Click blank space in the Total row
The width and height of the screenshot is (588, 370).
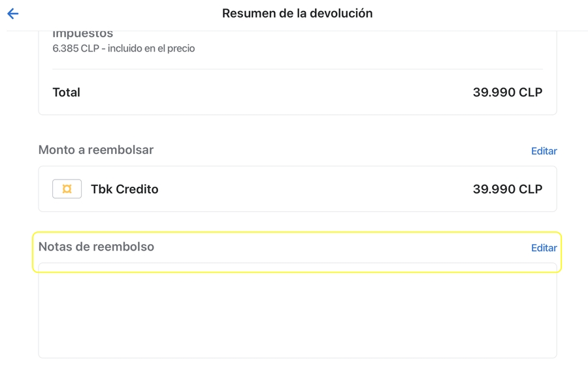click(274, 93)
